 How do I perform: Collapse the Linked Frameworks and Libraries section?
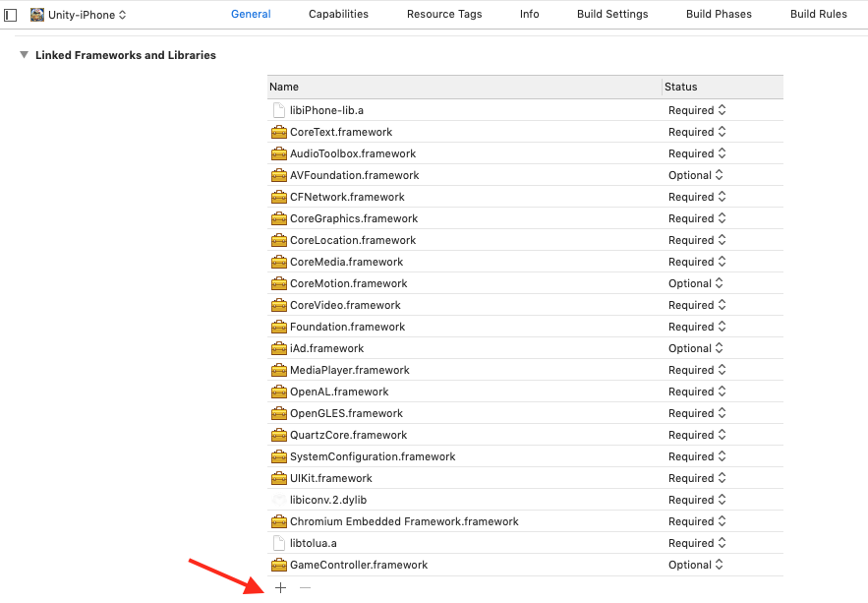[x=24, y=55]
